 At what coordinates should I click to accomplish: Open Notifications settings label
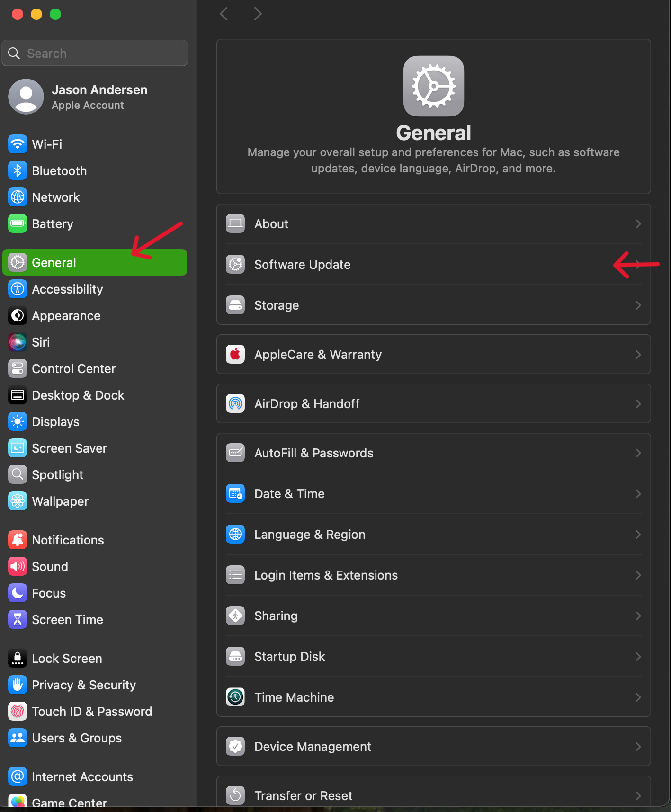click(x=68, y=540)
